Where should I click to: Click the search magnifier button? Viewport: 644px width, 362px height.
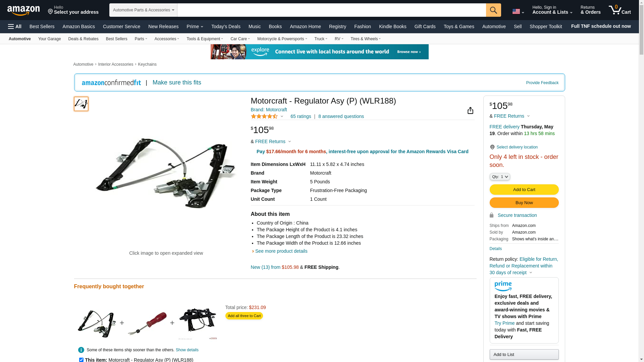493,10
